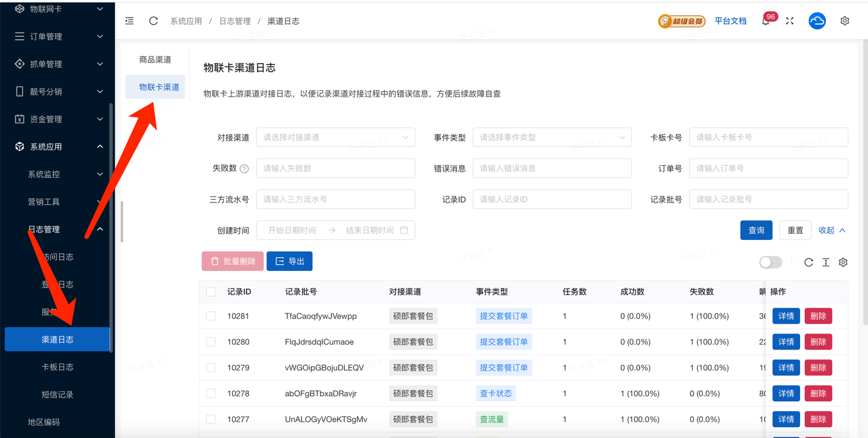This screenshot has width=868, height=438.
Task: Click the table column settings gear
Action: coord(843,262)
